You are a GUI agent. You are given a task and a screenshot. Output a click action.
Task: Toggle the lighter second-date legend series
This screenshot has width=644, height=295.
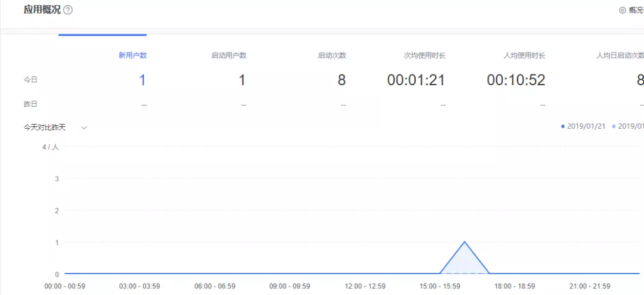(628, 126)
